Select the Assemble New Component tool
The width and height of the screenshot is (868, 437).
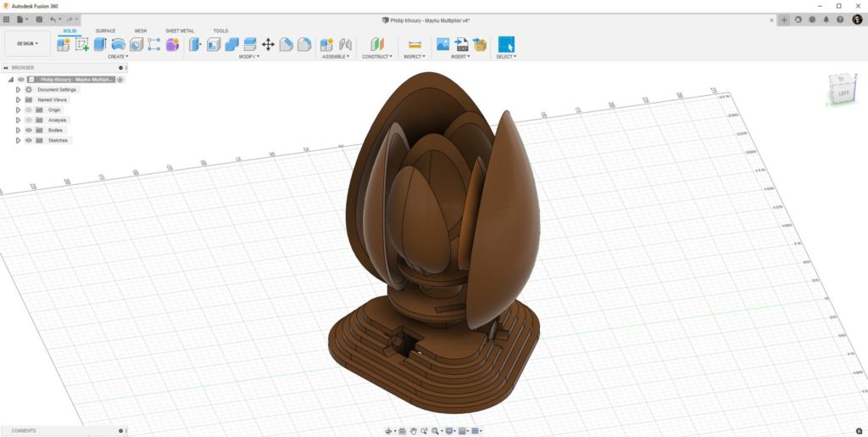click(326, 44)
